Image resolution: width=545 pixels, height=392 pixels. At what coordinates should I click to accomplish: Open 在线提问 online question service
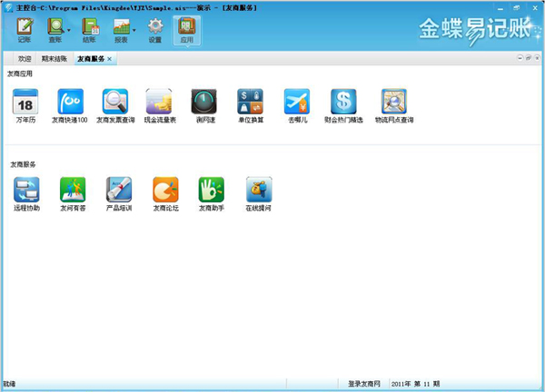(259, 194)
